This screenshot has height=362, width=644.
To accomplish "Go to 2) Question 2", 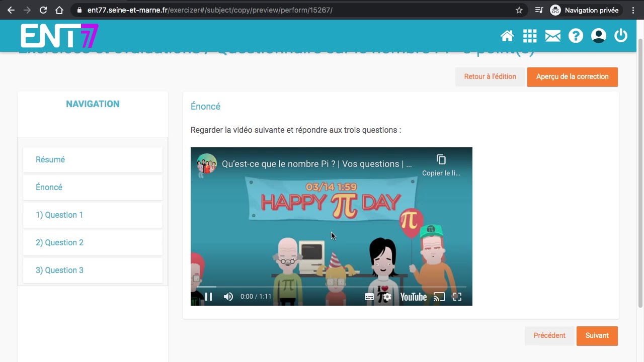I will pyautogui.click(x=93, y=242).
